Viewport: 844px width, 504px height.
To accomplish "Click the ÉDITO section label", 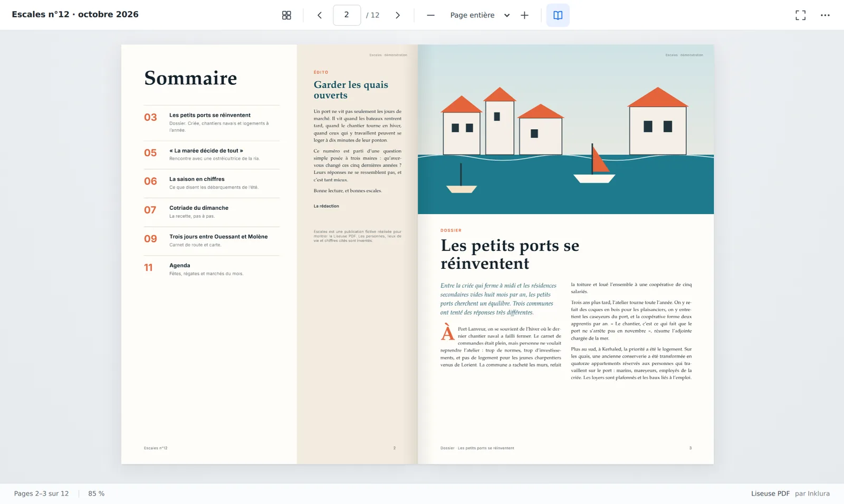I will click(x=321, y=72).
